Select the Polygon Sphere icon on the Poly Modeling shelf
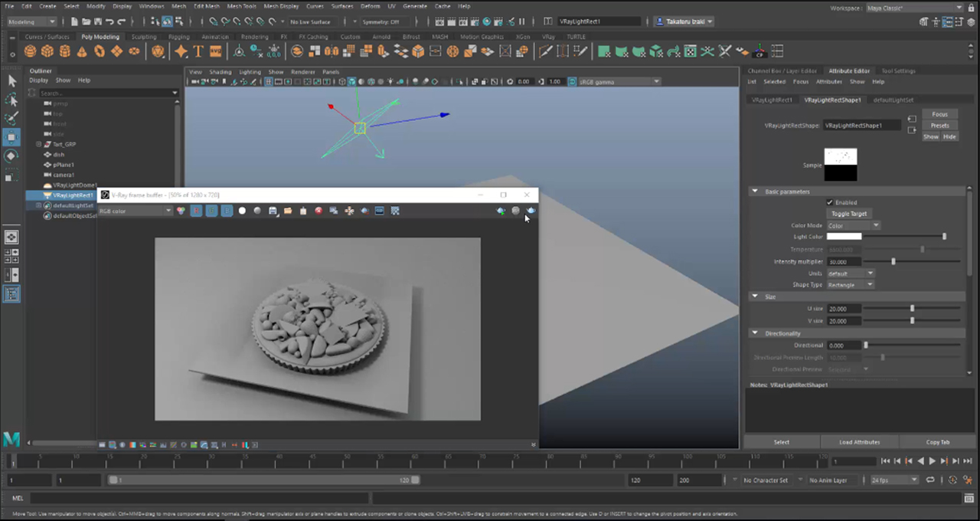 click(x=30, y=51)
